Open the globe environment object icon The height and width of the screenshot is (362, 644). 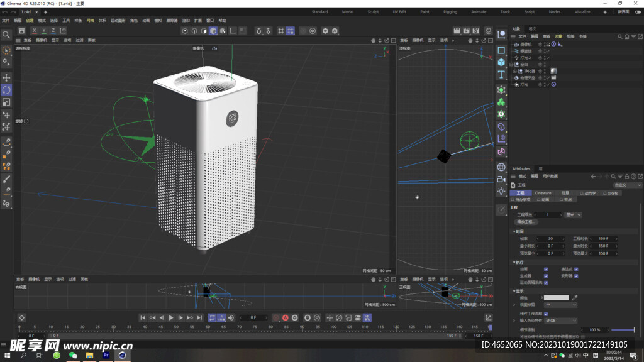501,167
